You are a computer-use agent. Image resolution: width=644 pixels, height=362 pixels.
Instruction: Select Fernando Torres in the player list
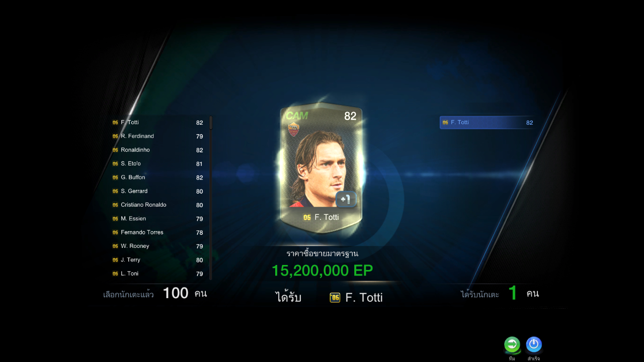158,232
